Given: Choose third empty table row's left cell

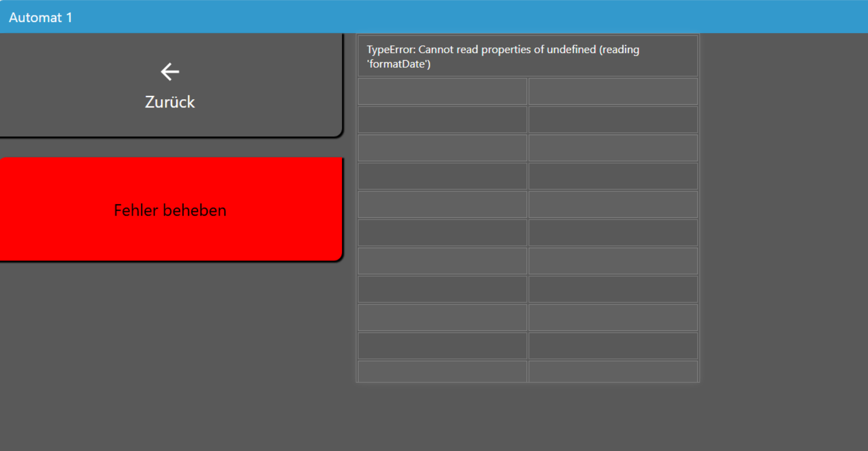Looking at the screenshot, I should coord(442,148).
